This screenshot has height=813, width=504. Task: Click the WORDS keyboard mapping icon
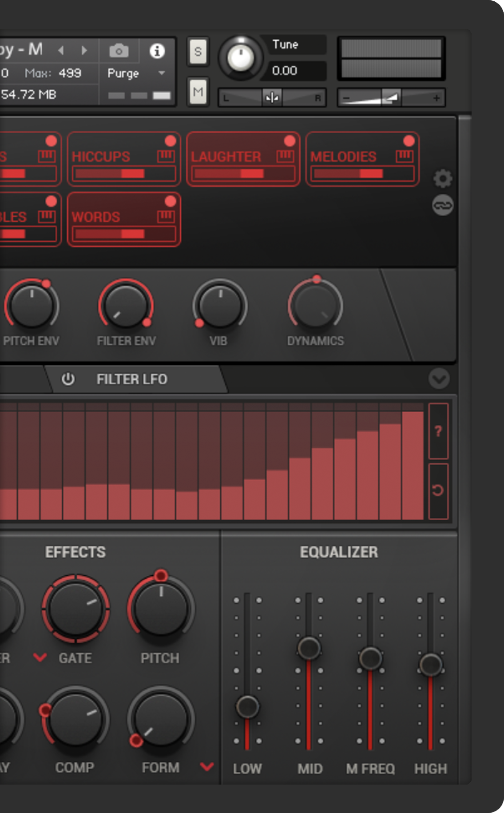pyautogui.click(x=166, y=217)
